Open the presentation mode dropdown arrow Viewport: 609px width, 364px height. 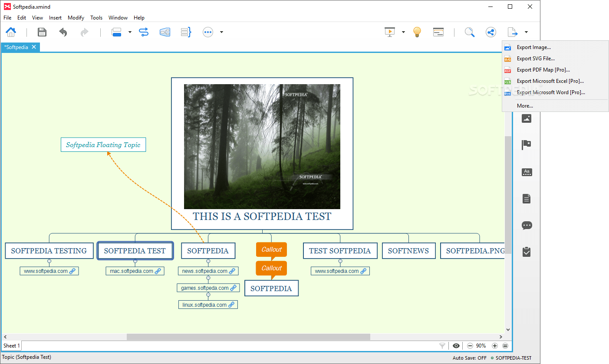click(x=403, y=32)
